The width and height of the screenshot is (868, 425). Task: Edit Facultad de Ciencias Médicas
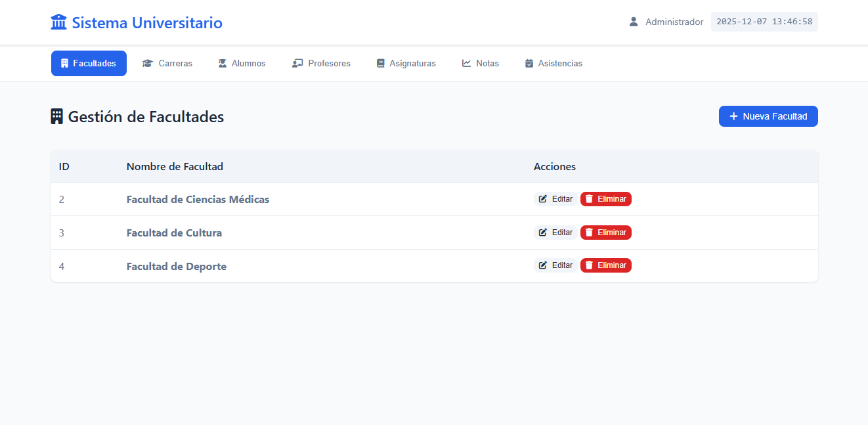coord(555,199)
